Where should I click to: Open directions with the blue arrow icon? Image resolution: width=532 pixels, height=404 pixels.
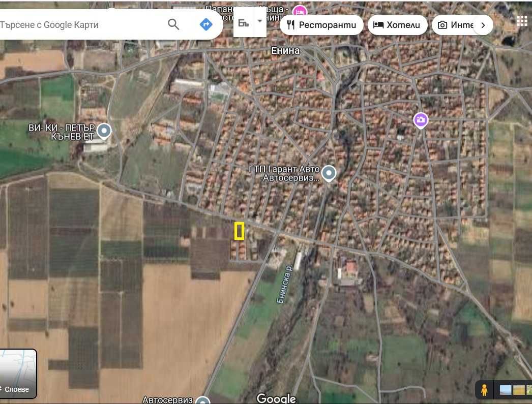tap(206, 24)
